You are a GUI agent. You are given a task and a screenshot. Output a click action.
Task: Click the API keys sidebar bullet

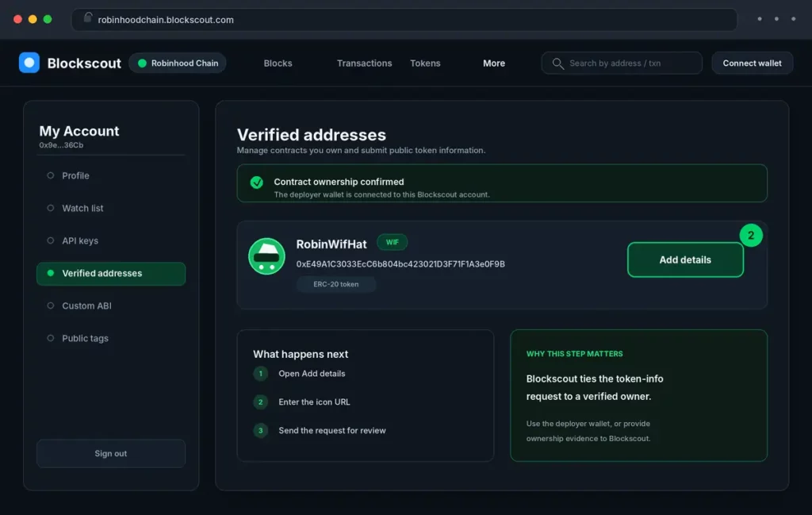pos(50,240)
